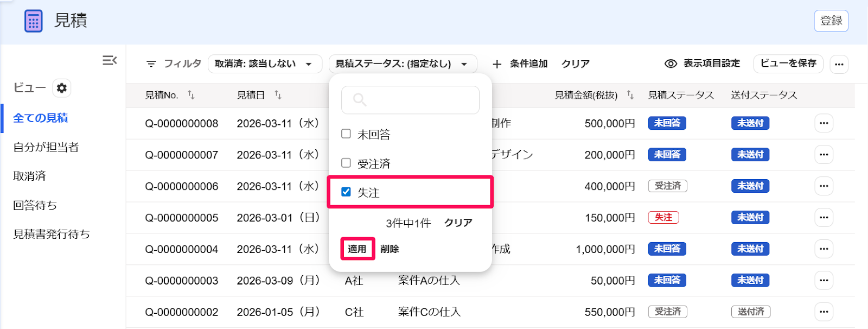The height and width of the screenshot is (329, 868).
Task: Open view settings gear next to ビュー
Action: coord(62,88)
